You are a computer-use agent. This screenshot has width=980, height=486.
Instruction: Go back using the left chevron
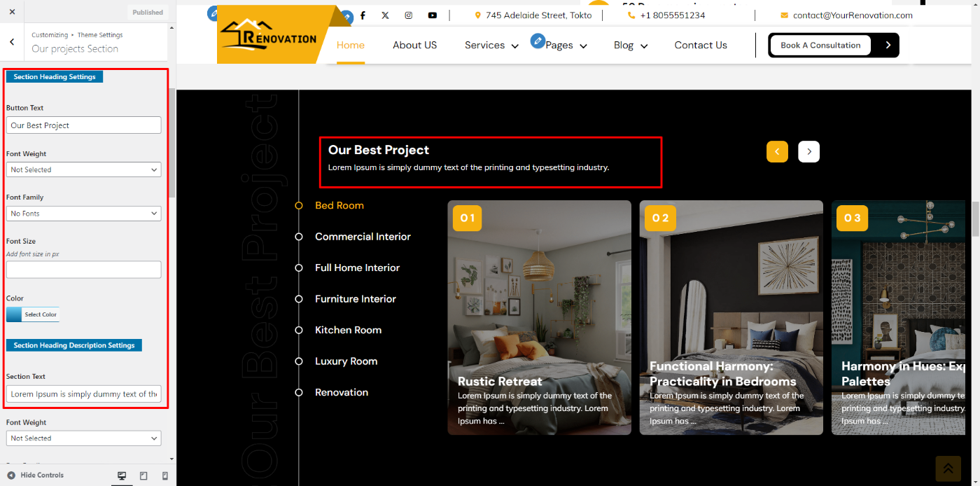click(12, 42)
